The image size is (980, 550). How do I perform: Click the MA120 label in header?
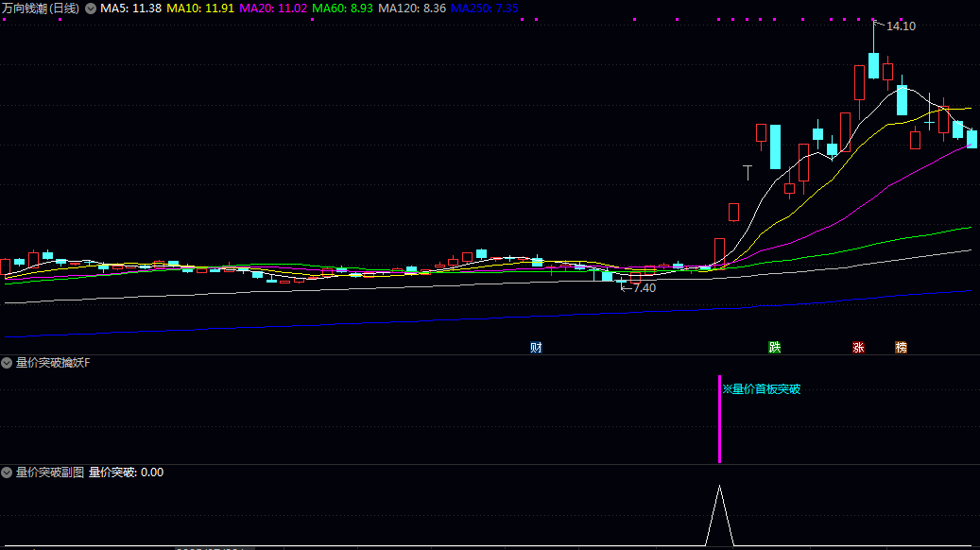pos(411,8)
